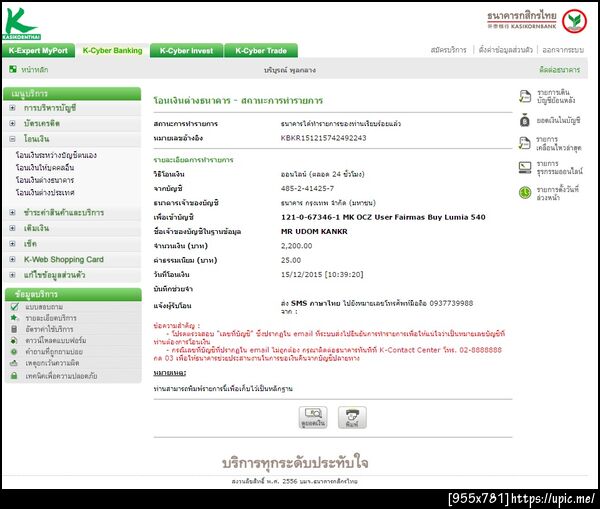Click the ดาวน์โหลดแบบฟอร์ม link text
This screenshot has height=509, width=600.
(55, 340)
